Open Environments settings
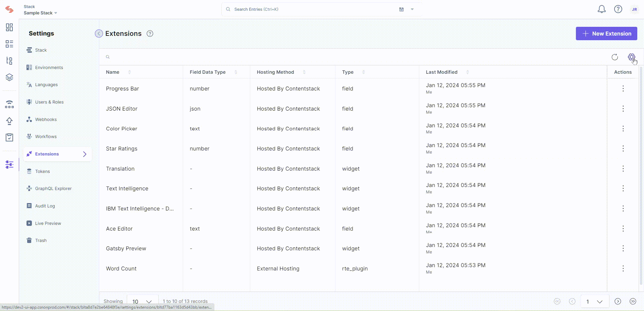Viewport: 644px width, 311px height. [x=57, y=67]
